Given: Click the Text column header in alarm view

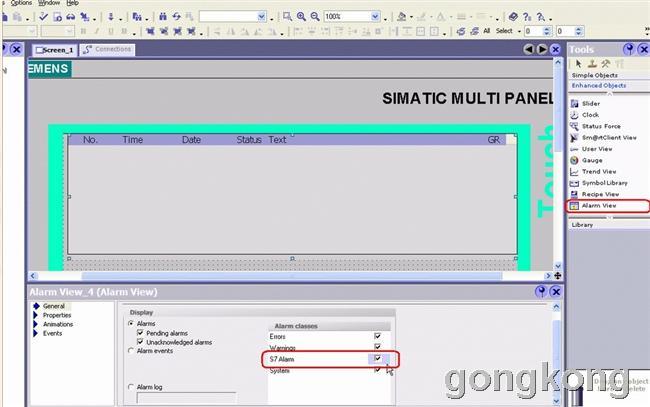Looking at the screenshot, I should click(277, 140).
